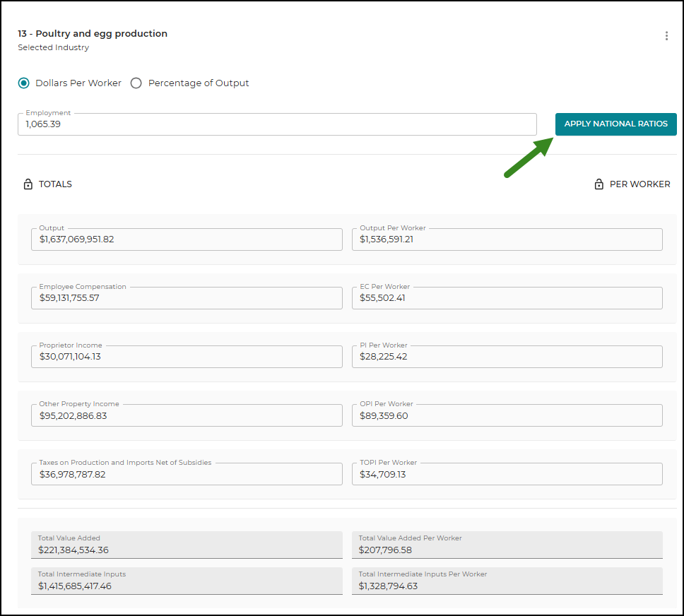This screenshot has height=616, width=684.
Task: Select the PI Per Worker field
Action: (507, 357)
